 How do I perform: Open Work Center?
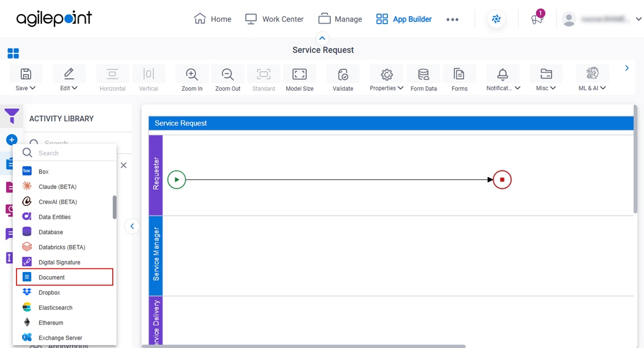(x=274, y=19)
